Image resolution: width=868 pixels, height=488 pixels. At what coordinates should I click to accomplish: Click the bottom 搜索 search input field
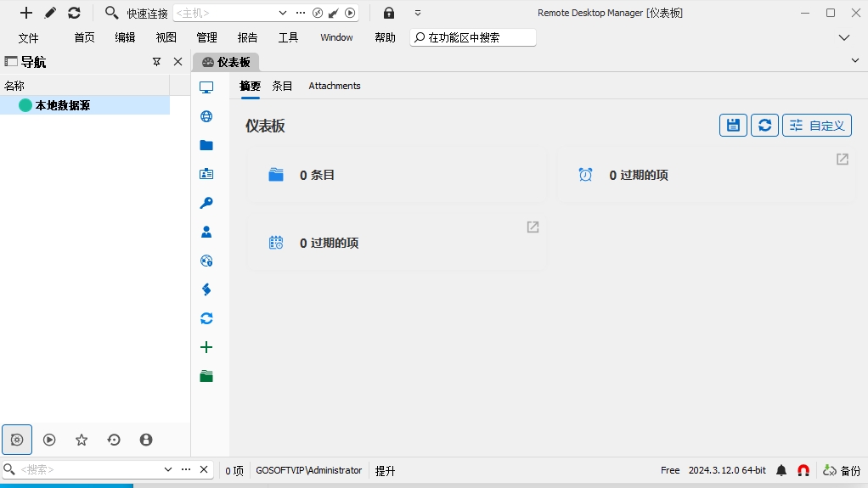(x=88, y=469)
